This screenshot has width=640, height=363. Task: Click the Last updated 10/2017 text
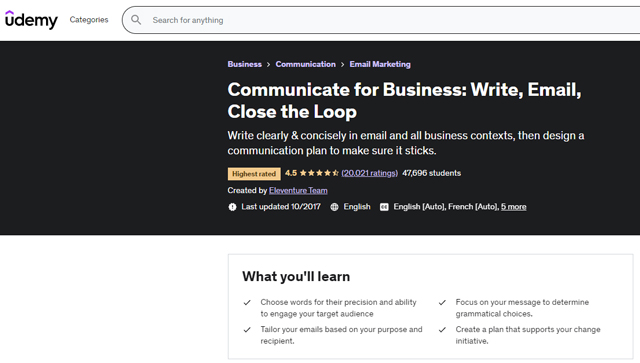tap(281, 207)
